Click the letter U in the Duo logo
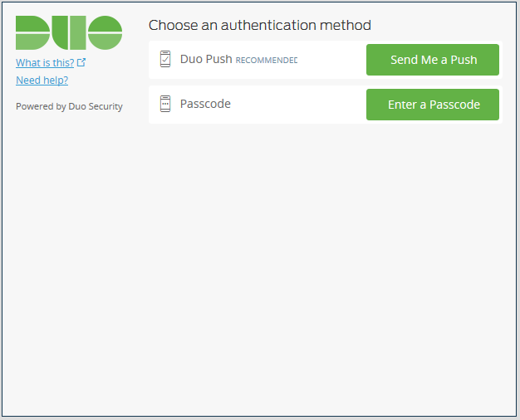 tap(69, 32)
